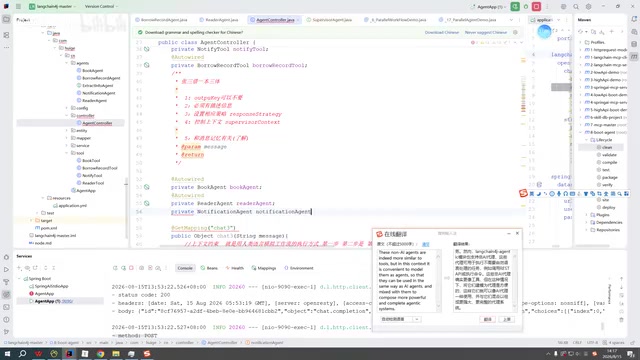Open the AgentApp run configuration dropdown
The image size is (640, 360).
point(489,7)
